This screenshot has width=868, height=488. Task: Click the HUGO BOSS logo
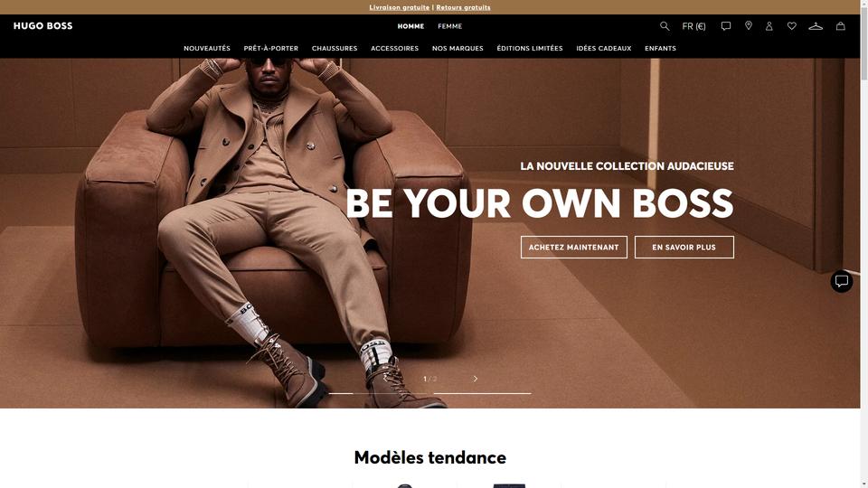(x=42, y=26)
